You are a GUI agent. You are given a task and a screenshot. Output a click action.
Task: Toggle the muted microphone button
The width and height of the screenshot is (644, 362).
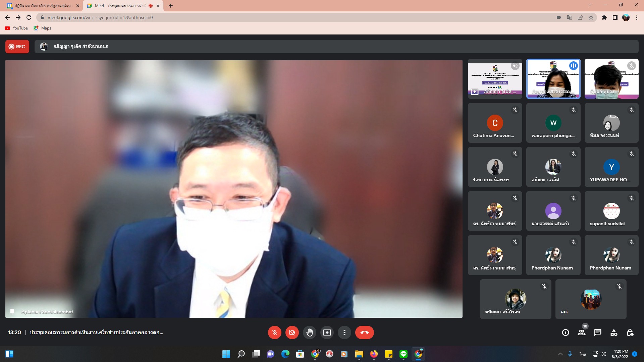(x=274, y=333)
